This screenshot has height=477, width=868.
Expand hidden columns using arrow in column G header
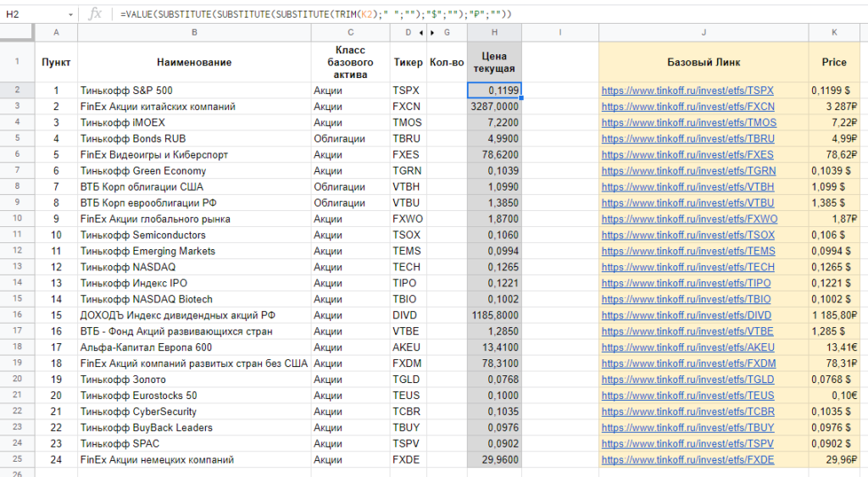(432, 32)
